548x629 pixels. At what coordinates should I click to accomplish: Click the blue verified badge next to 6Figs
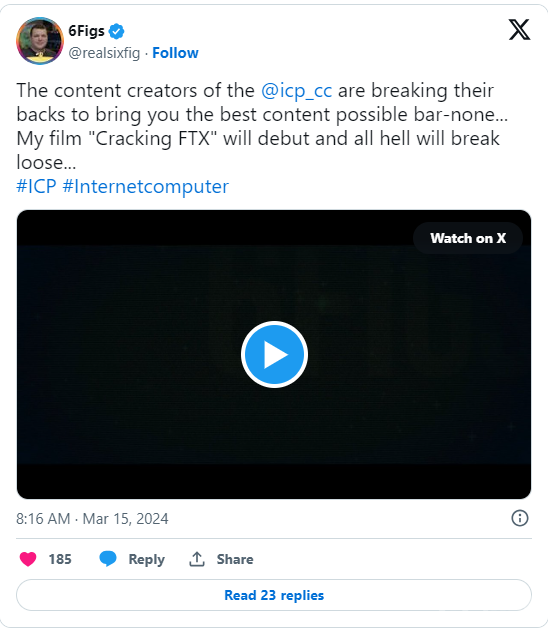click(x=116, y=31)
